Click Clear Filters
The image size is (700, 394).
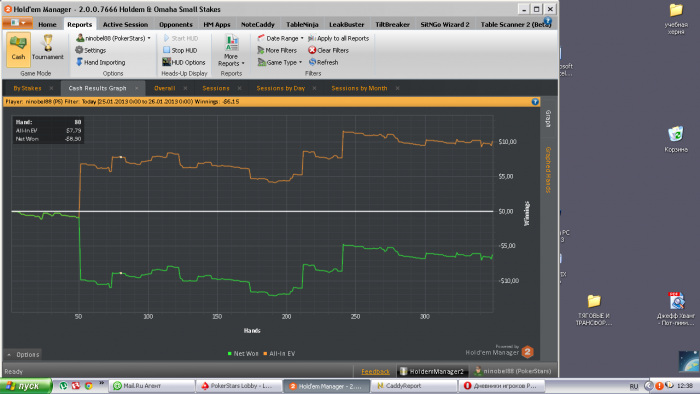(329, 50)
